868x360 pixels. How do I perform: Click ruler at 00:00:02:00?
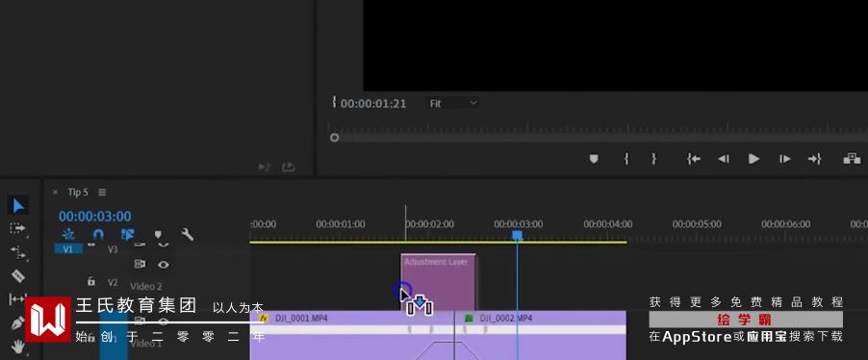[x=429, y=224]
